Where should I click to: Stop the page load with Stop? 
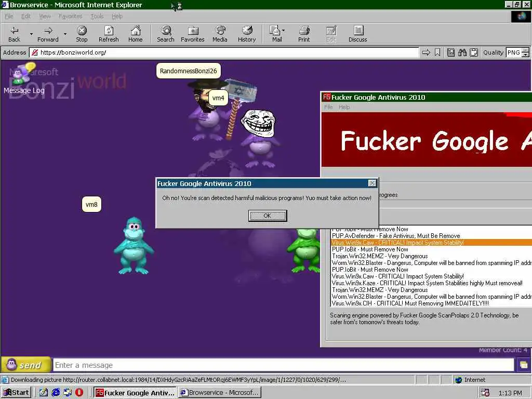pos(82,34)
